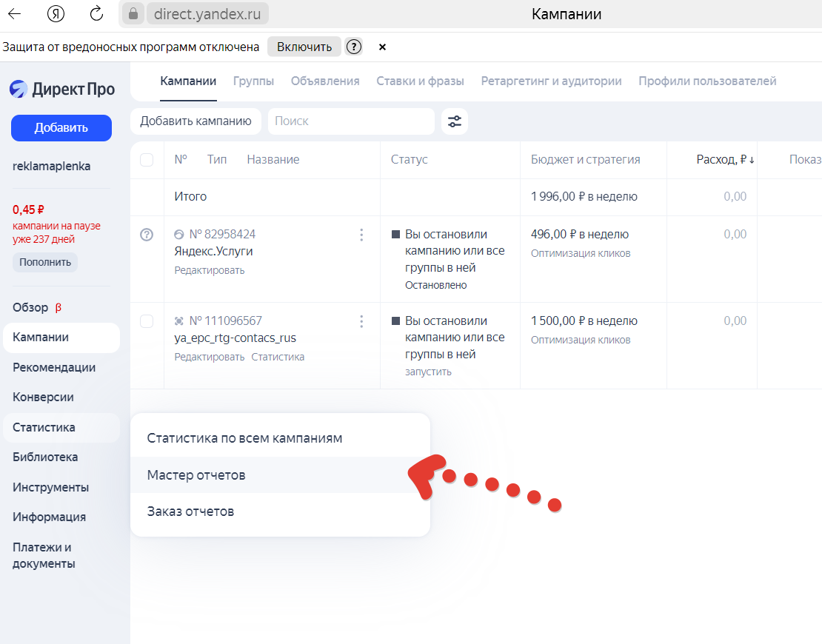Dismiss the malware protection notice
Viewport: 822px width, 644px height.
(382, 47)
